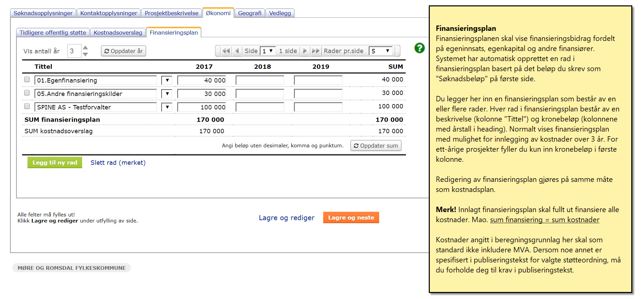
Task: Open the Geografi tab
Action: [x=250, y=13]
